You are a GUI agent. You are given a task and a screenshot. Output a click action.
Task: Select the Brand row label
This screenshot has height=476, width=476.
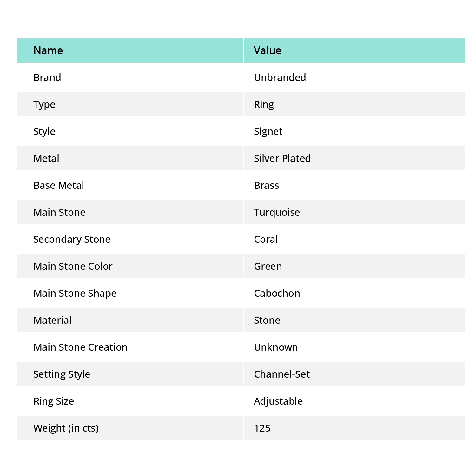47,77
